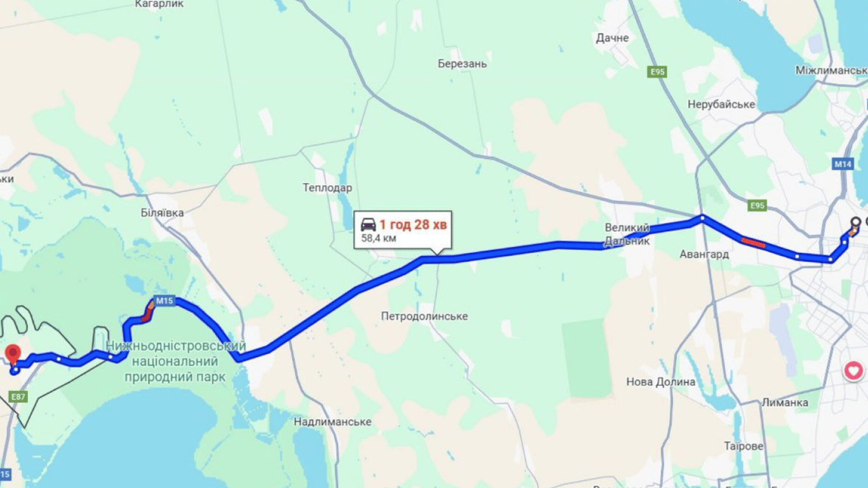Click the E95 shield near Авангард
This screenshot has width=868, height=488.
tap(757, 206)
